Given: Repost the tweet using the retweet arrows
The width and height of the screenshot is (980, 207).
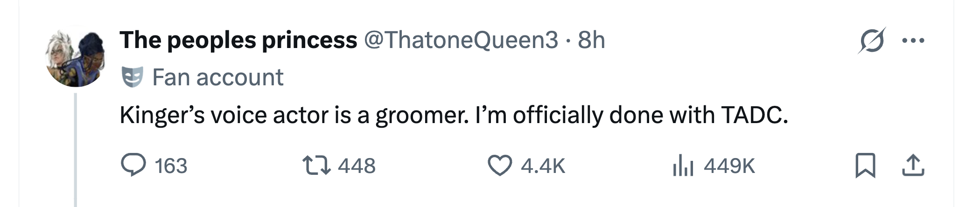Looking at the screenshot, I should pyautogui.click(x=317, y=166).
